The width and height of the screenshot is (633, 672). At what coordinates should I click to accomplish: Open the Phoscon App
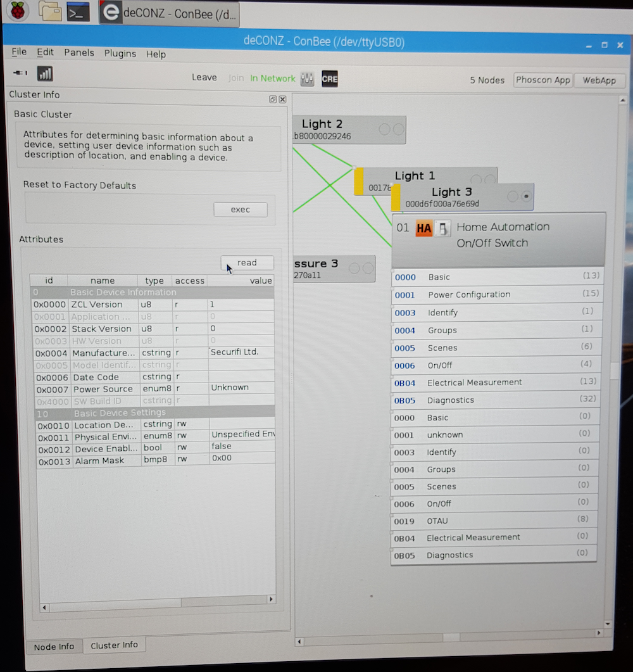(542, 80)
